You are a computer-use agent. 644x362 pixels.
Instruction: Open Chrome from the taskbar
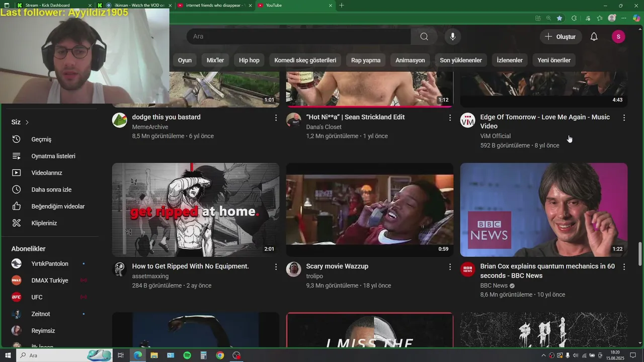(x=220, y=355)
